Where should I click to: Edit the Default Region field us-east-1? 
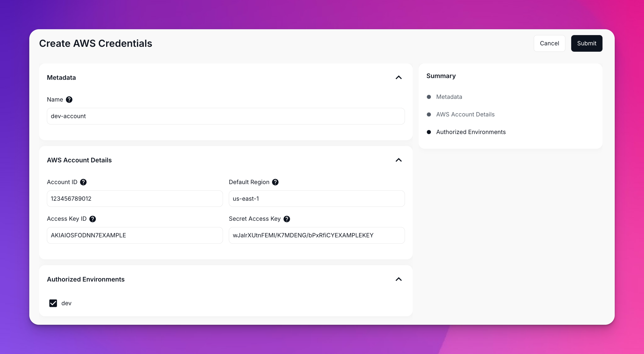(x=317, y=199)
